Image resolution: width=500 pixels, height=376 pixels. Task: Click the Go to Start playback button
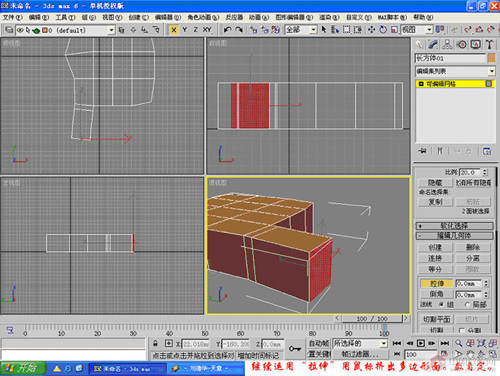tap(397, 343)
